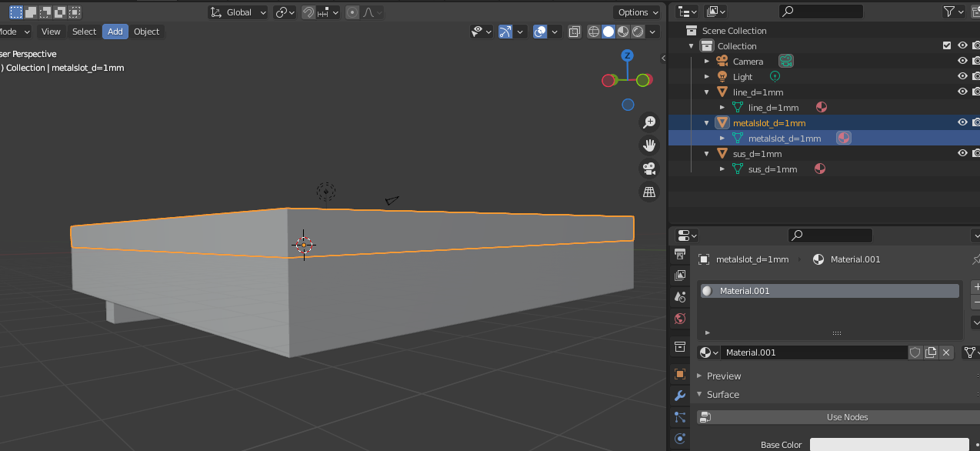This screenshot has height=451, width=980.
Task: Open the outliner filter dropdown
Action: [954, 12]
